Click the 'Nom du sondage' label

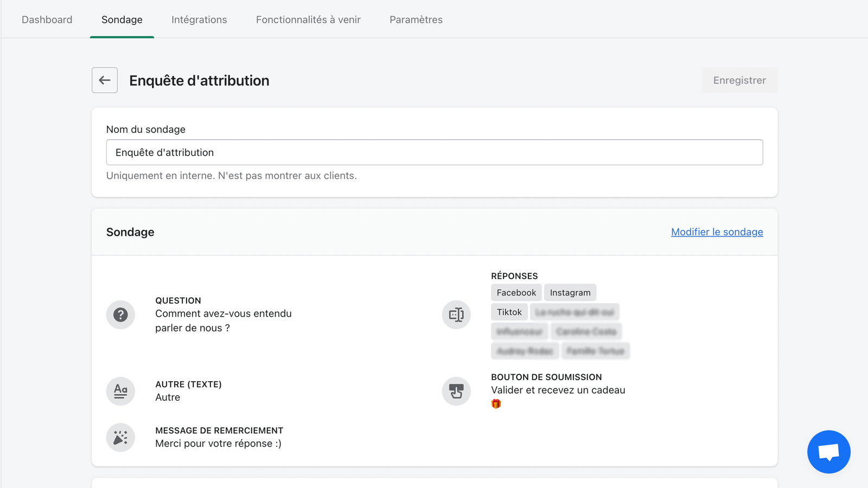pyautogui.click(x=146, y=130)
